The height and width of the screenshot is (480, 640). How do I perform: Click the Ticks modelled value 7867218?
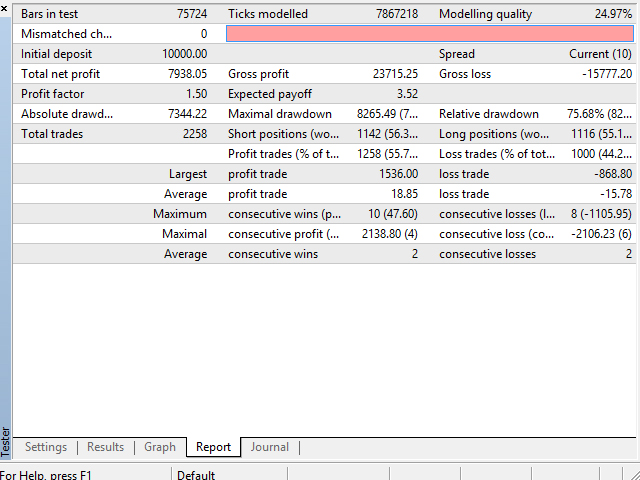(396, 14)
